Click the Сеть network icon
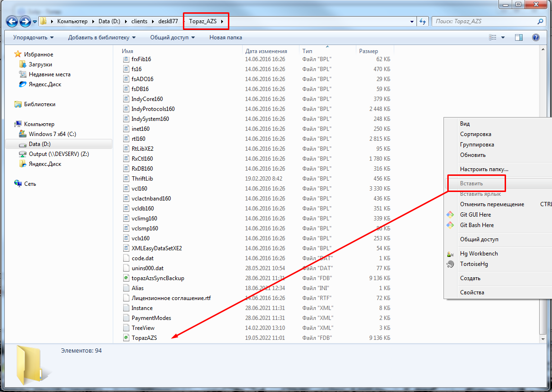 (18, 183)
